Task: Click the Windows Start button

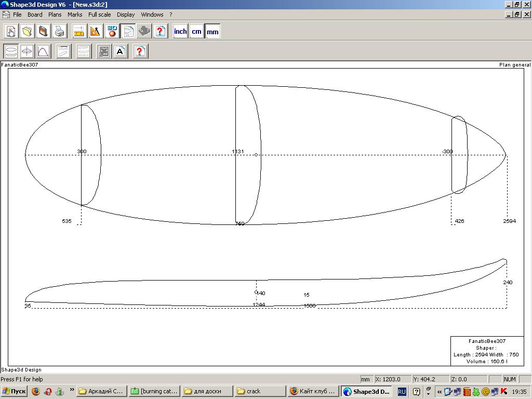Action: 14,391
